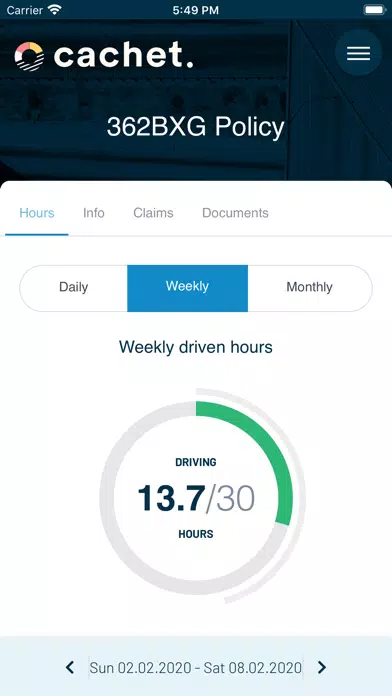Open the Claims tab

click(153, 213)
